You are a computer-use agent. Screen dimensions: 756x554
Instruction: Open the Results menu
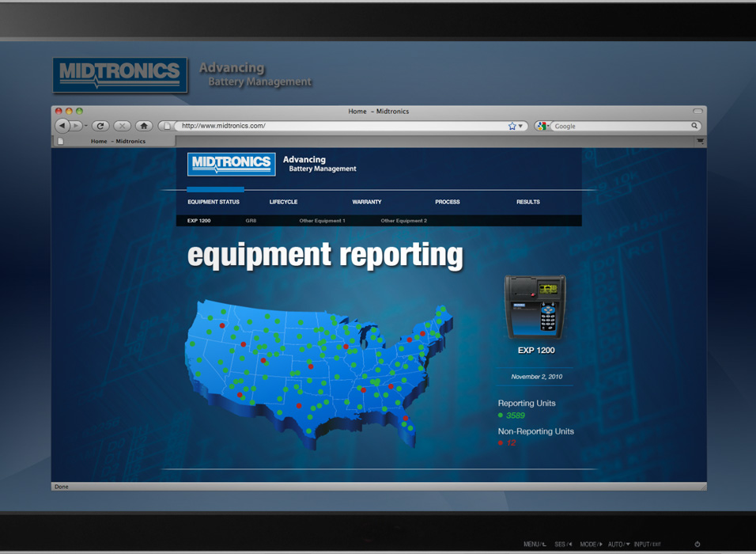point(528,202)
